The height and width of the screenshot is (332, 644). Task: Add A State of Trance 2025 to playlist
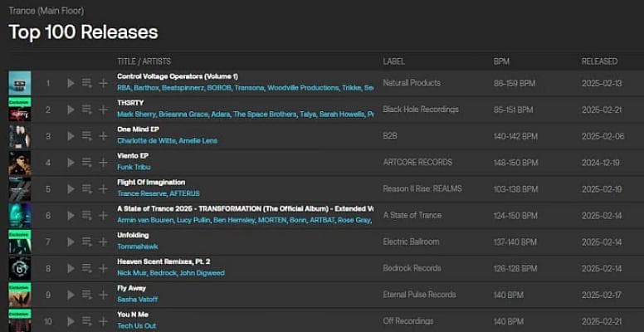click(x=103, y=215)
